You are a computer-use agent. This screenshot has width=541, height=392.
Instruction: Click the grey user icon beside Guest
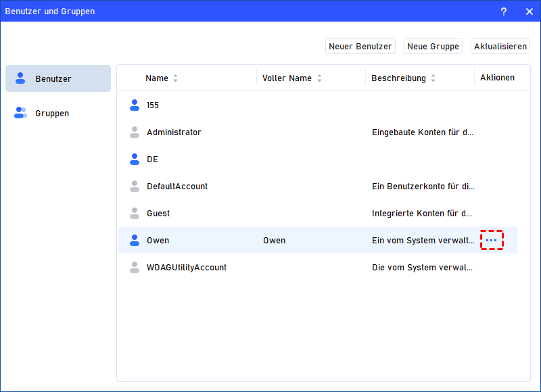(134, 214)
